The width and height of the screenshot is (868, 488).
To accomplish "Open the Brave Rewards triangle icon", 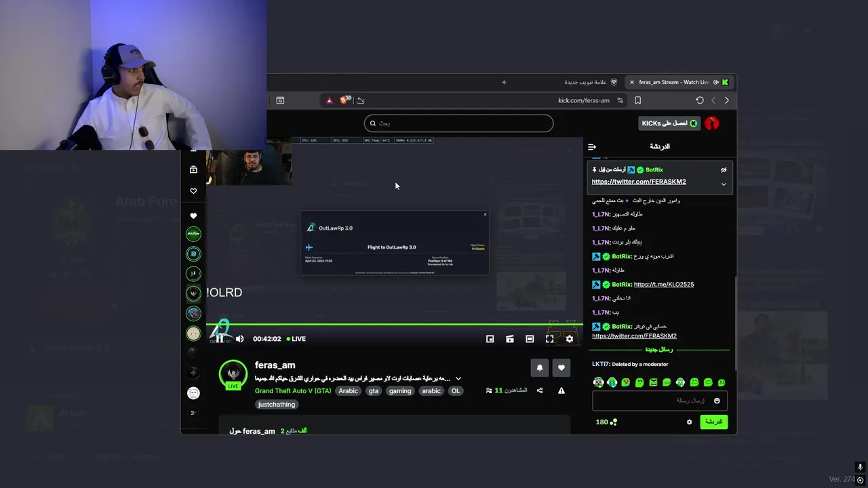I will (330, 100).
